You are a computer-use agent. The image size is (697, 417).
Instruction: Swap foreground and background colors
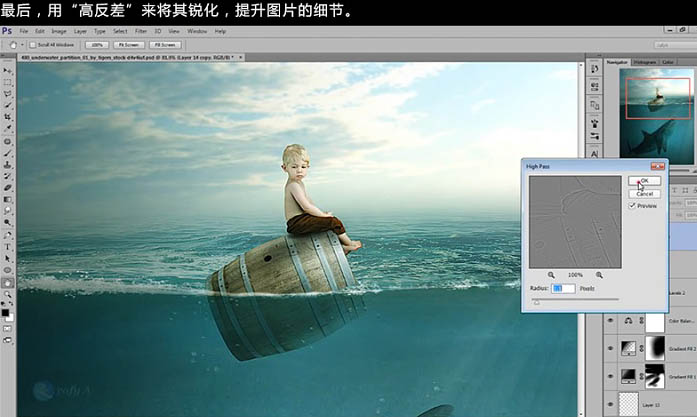pyautogui.click(x=11, y=304)
